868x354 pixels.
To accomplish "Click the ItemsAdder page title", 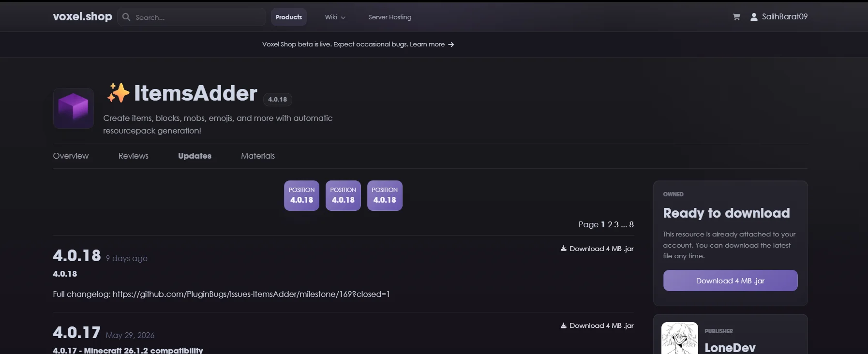I will (x=195, y=93).
